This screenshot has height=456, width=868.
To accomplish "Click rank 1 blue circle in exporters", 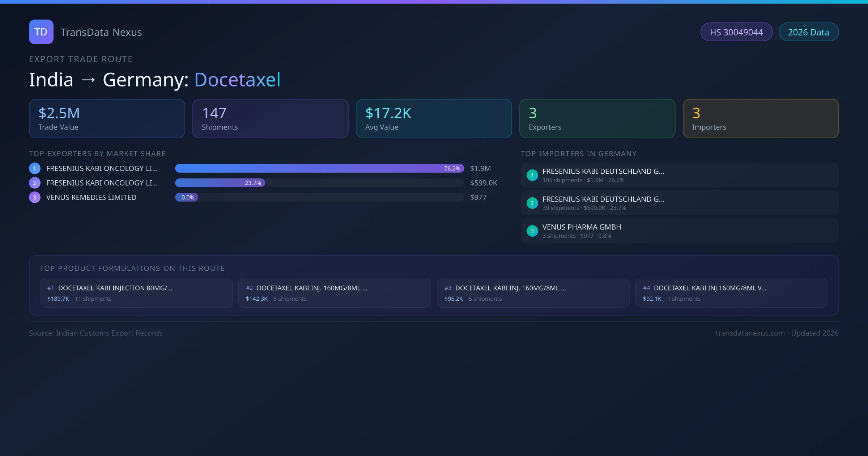I will [35, 168].
